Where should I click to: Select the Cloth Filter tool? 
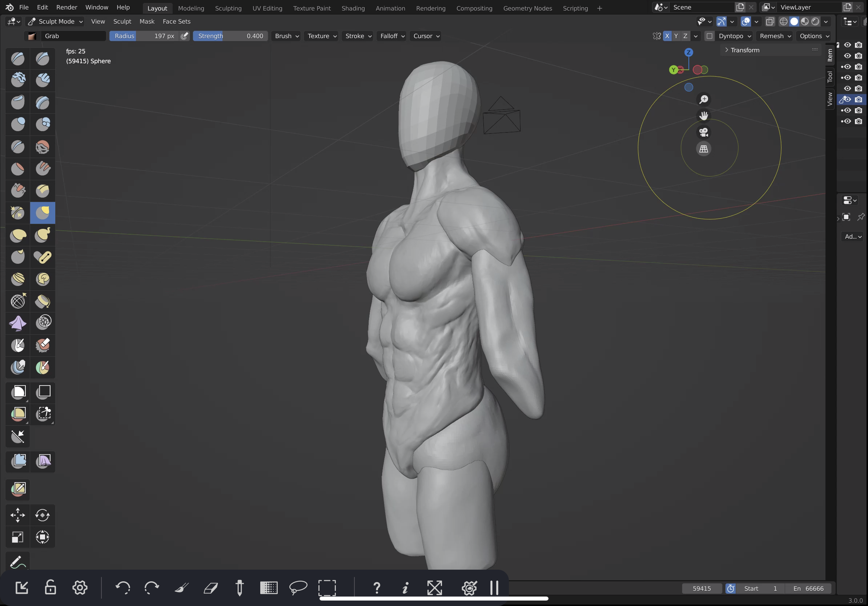click(43, 461)
